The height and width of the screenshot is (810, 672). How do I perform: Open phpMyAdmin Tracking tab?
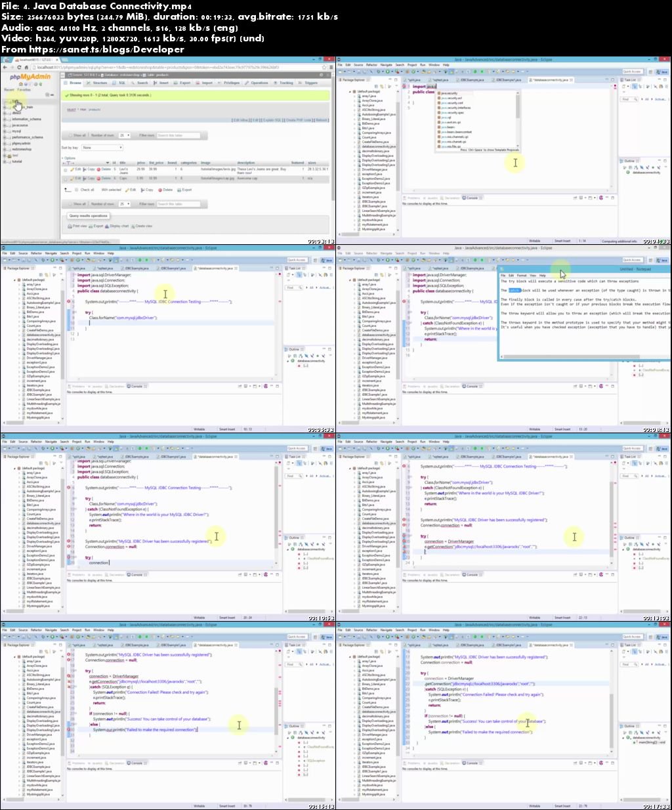[284, 83]
